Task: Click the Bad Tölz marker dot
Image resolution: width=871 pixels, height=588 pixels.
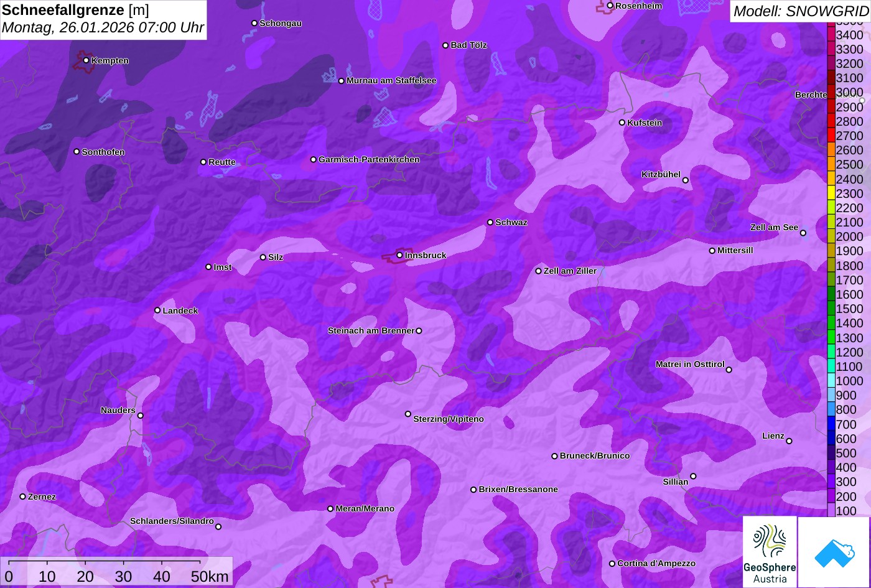Action: coord(445,45)
